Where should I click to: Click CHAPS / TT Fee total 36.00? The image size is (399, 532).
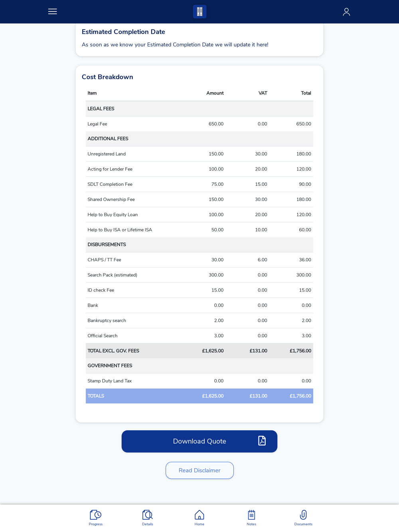(x=305, y=260)
